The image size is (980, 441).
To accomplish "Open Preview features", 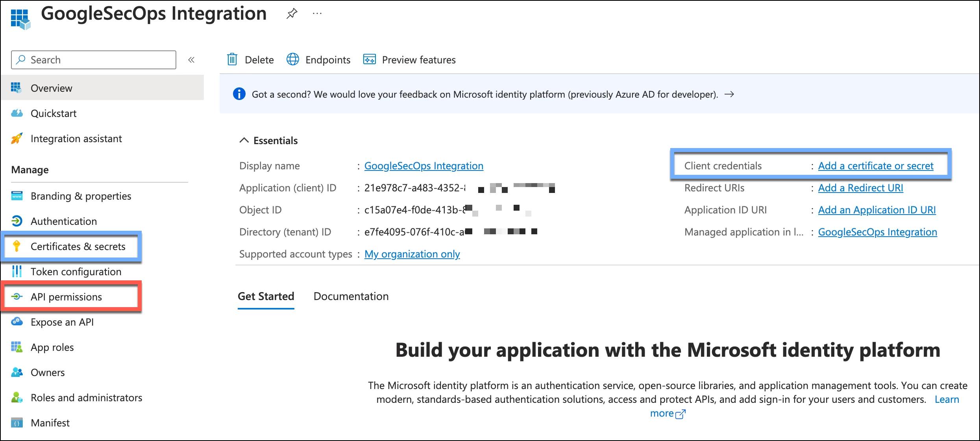I will click(409, 59).
